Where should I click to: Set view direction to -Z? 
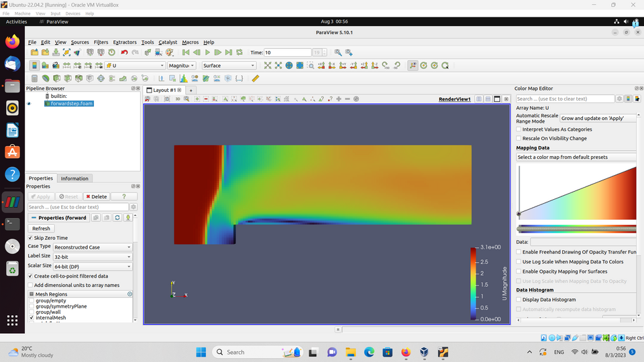(x=374, y=66)
